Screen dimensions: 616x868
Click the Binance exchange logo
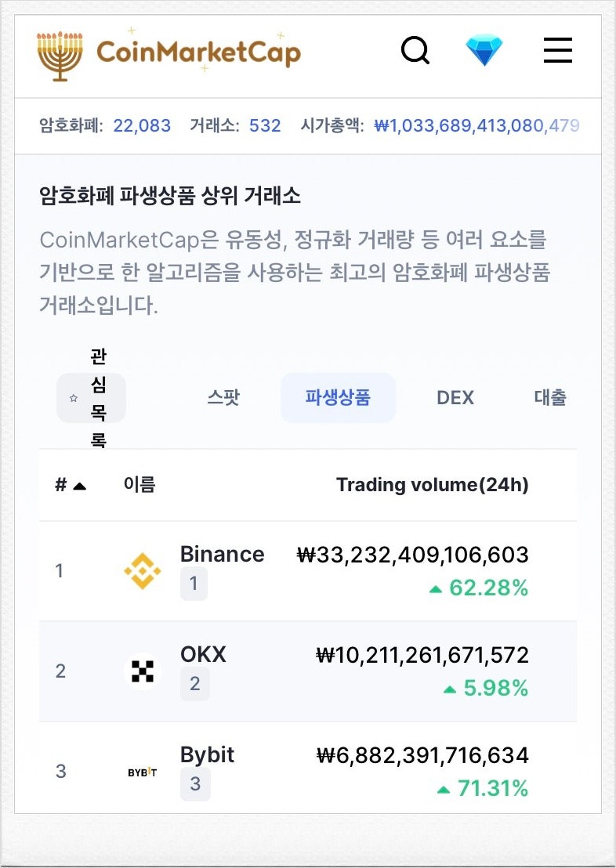[x=143, y=571]
